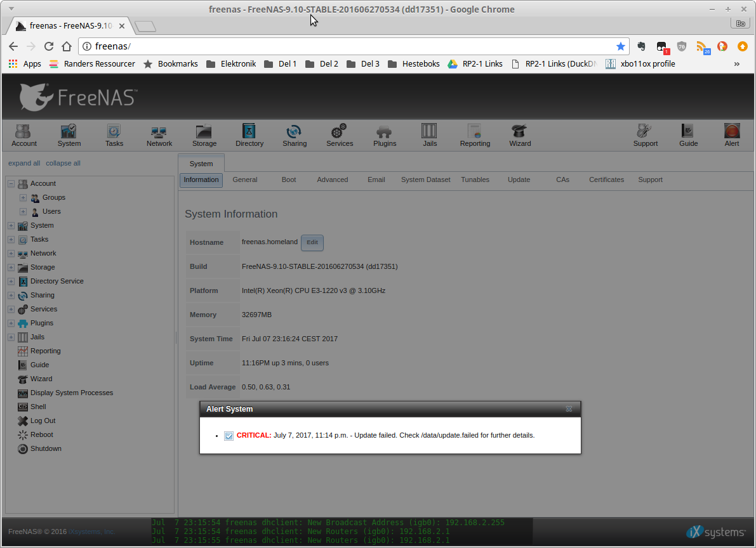The image size is (756, 548).
Task: Open the Tasks toolbar icon
Action: 114,136
